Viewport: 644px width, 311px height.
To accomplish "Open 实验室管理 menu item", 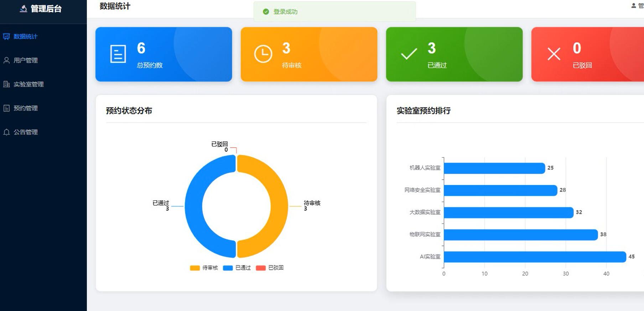I will 43,84.
